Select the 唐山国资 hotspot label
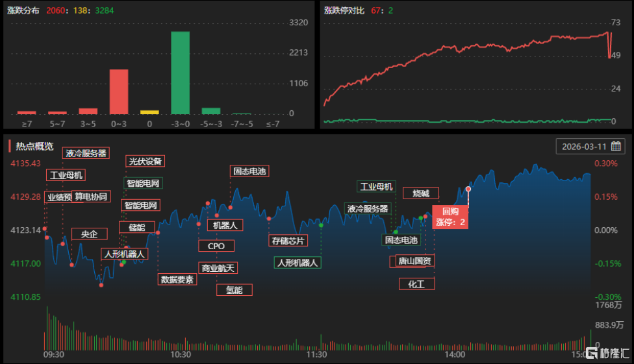 pyautogui.click(x=415, y=261)
